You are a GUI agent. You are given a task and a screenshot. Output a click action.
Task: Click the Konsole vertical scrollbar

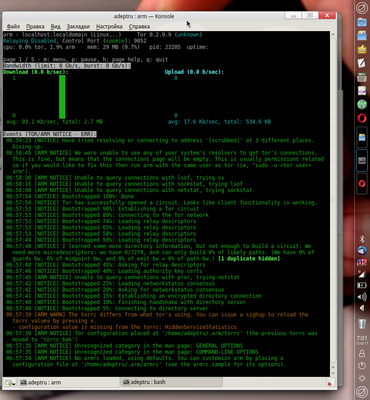click(x=333, y=200)
